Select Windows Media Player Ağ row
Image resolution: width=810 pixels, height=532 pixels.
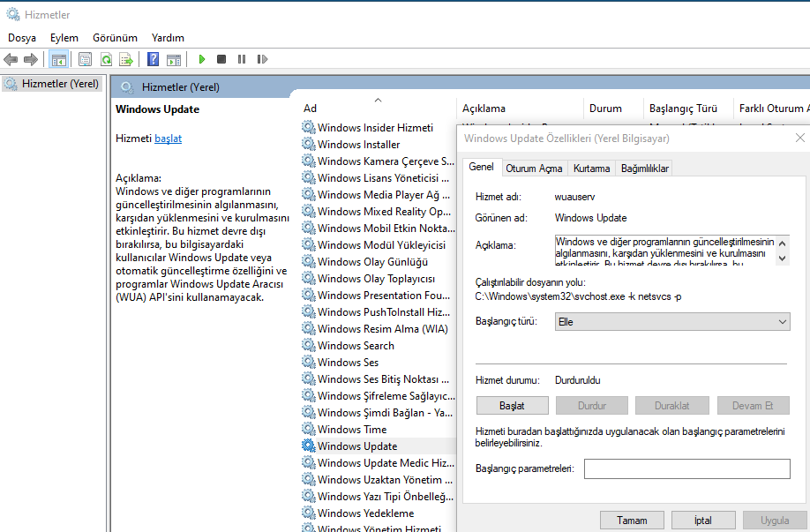click(379, 195)
